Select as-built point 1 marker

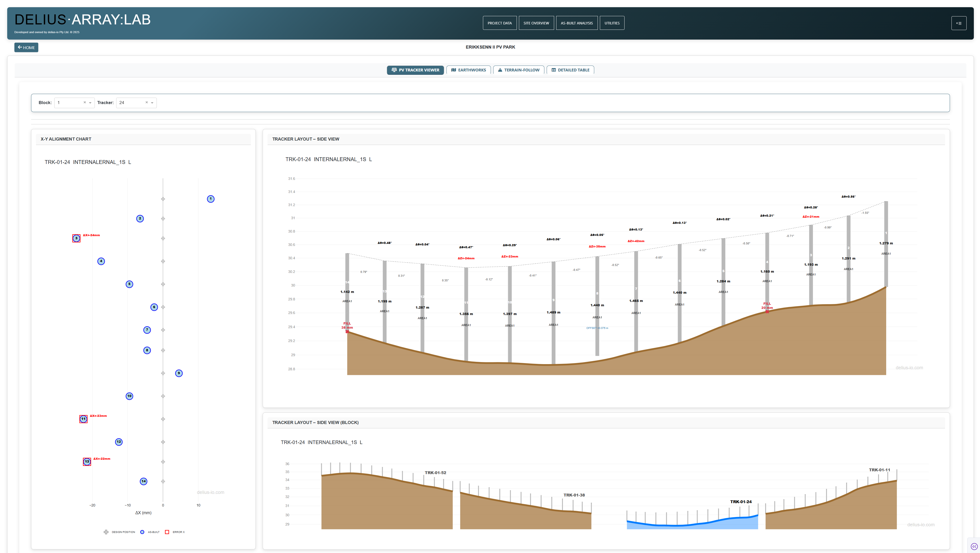(211, 199)
